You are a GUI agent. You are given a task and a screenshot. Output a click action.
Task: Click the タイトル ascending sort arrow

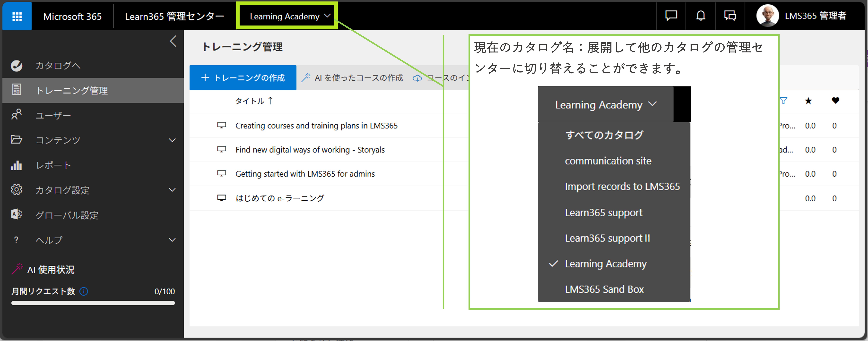coord(270,101)
